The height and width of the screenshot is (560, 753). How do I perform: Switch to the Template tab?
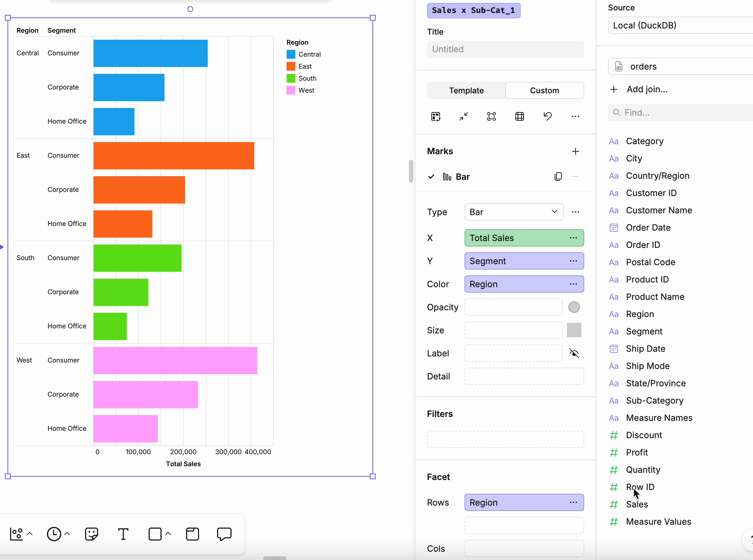466,90
